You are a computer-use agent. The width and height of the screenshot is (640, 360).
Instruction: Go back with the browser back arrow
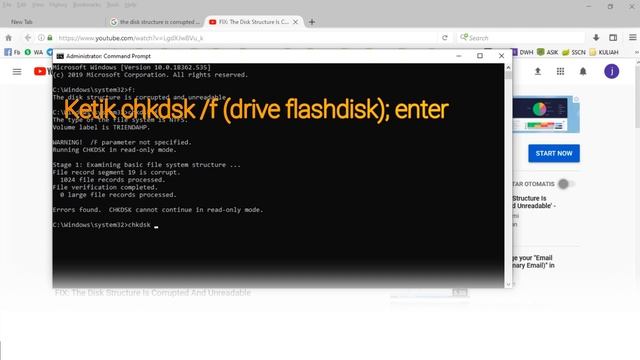tap(27, 38)
